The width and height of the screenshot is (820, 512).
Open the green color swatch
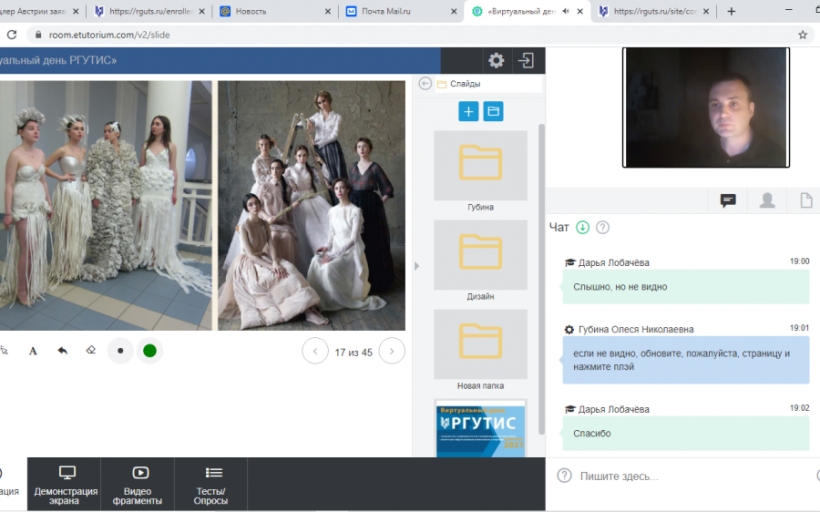[x=150, y=351]
